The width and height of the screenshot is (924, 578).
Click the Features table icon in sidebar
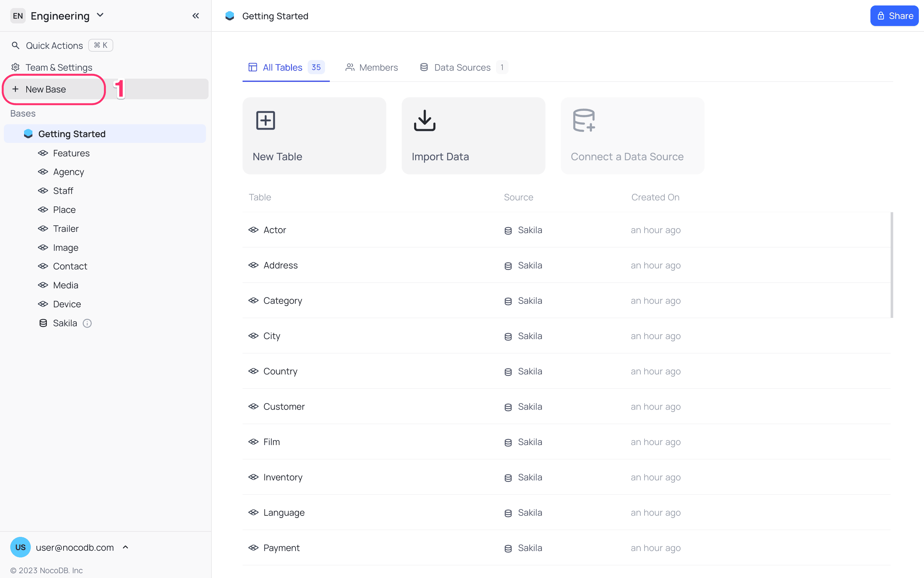click(x=43, y=153)
